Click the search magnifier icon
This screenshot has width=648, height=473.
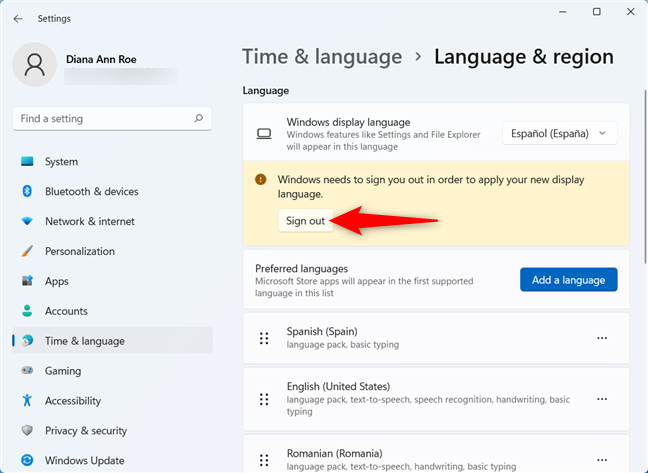point(197,119)
